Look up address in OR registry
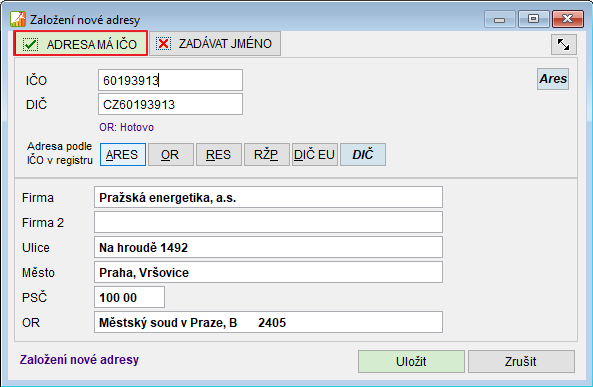Image resolution: width=593 pixels, height=387 pixels. [x=171, y=155]
